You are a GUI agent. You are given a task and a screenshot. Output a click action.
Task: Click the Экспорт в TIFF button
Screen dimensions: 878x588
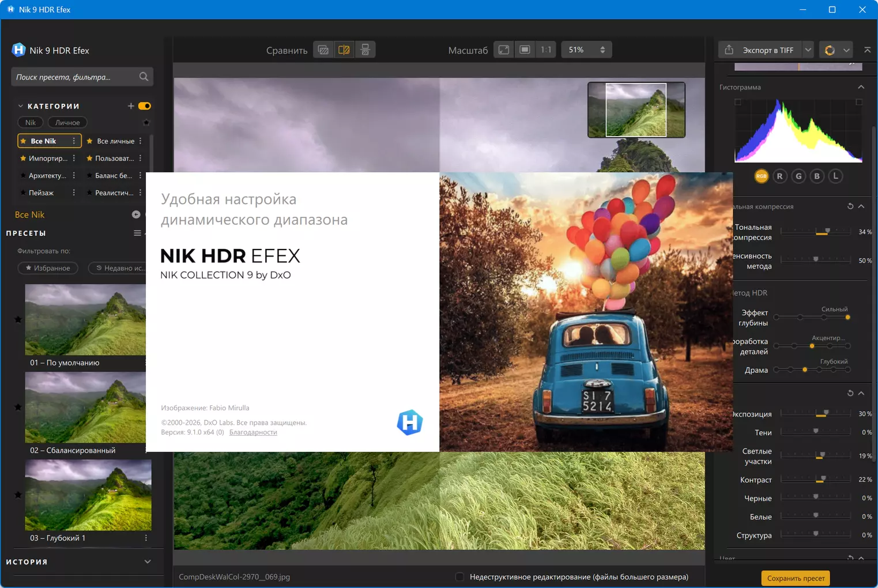point(760,50)
